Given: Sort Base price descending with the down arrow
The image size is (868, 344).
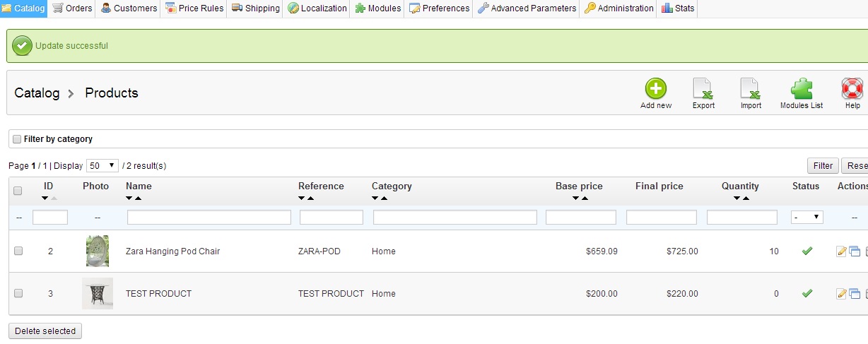Looking at the screenshot, I should pos(575,198).
